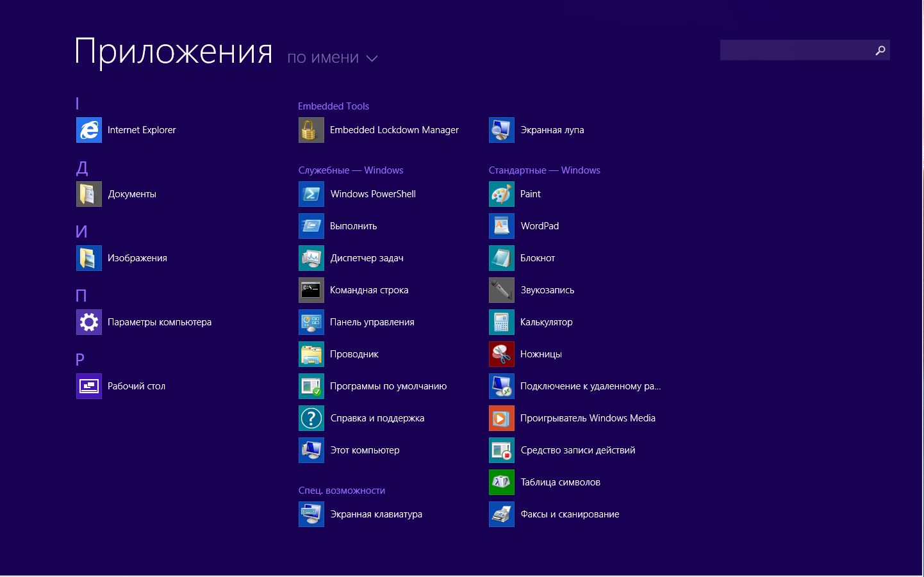Open WordPad icon
The width and height of the screenshot is (924, 577).
coord(502,226)
